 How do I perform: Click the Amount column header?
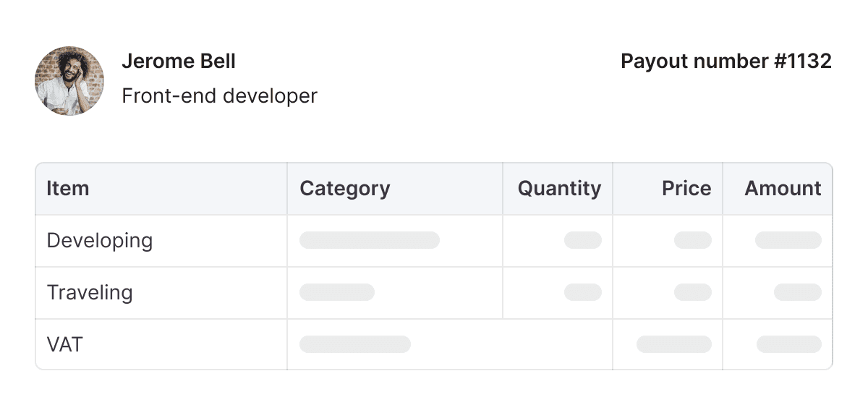783,189
